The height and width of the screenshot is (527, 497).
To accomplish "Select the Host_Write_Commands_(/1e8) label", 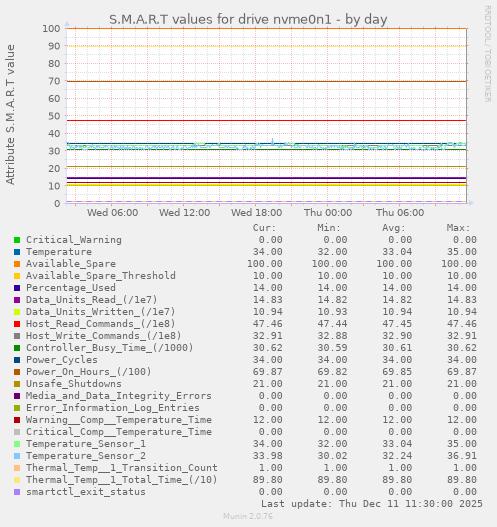I will tap(104, 336).
